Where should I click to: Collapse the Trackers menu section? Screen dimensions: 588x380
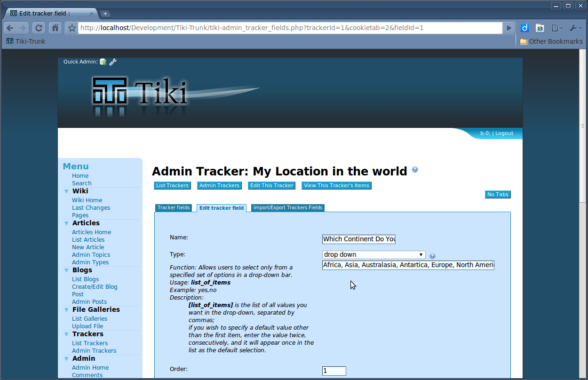point(66,334)
